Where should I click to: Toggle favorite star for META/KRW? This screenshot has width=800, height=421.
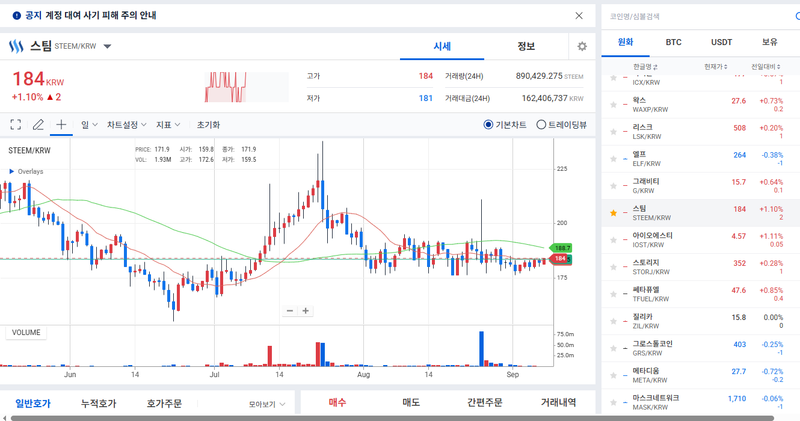coord(613,375)
